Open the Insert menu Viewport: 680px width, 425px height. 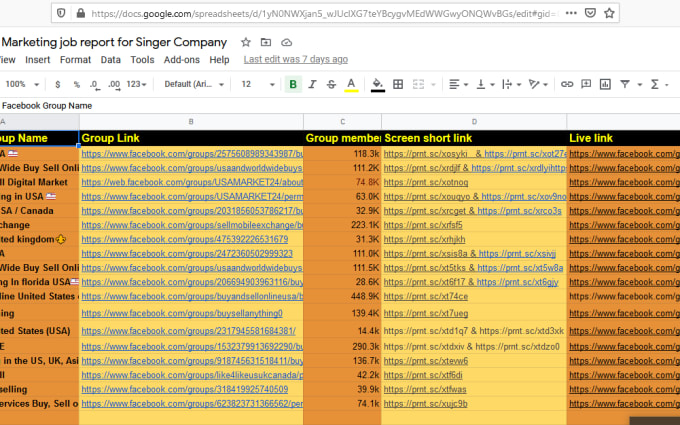(x=38, y=60)
